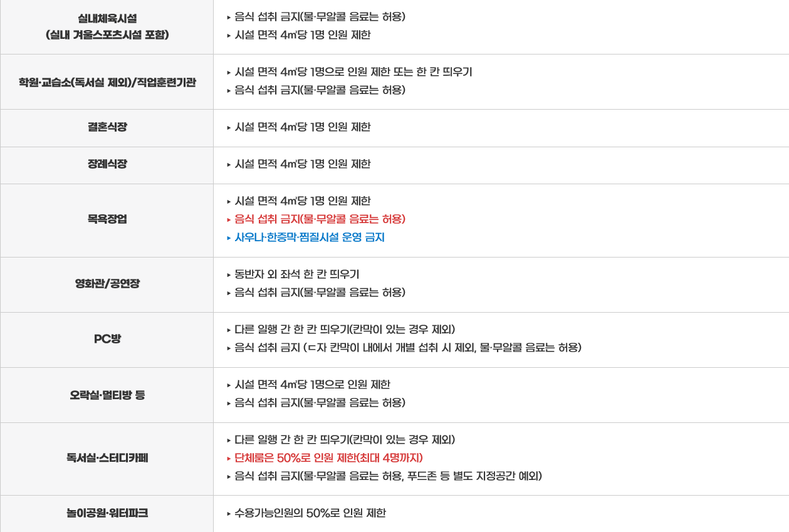789x532 pixels.
Task: Click red 음식 섭취 금지 text under 목욕장업
Action: (x=320, y=219)
